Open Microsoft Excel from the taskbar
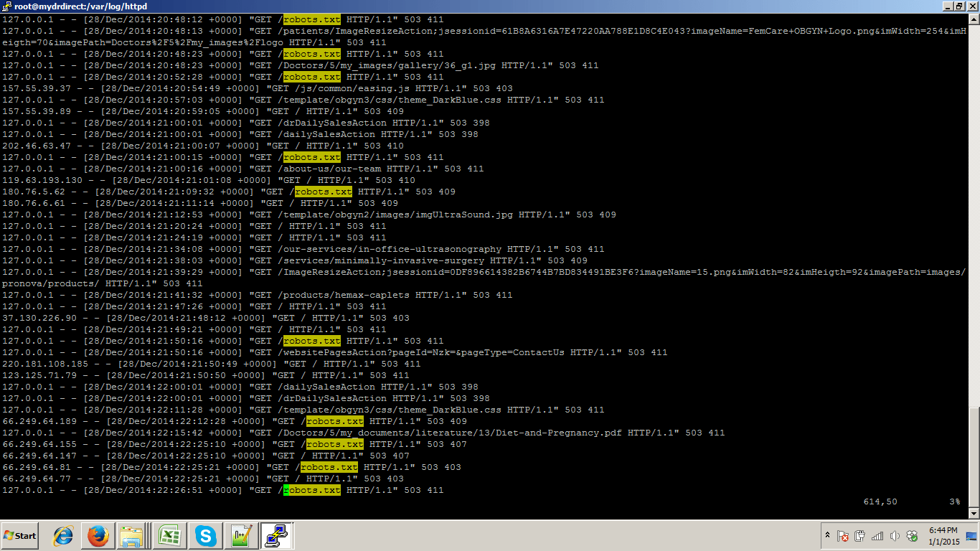 pos(169,535)
